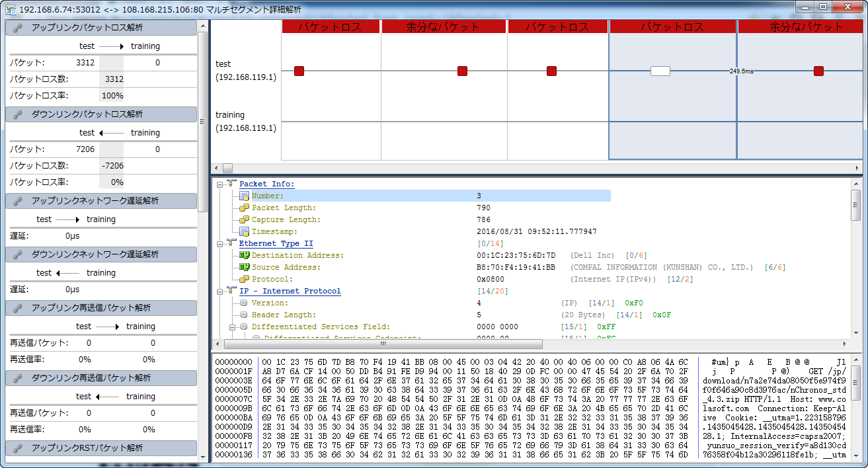Click the wrench icon beside アップリンクパケットロス解析
The height and width of the screenshot is (468, 868).
19,28
